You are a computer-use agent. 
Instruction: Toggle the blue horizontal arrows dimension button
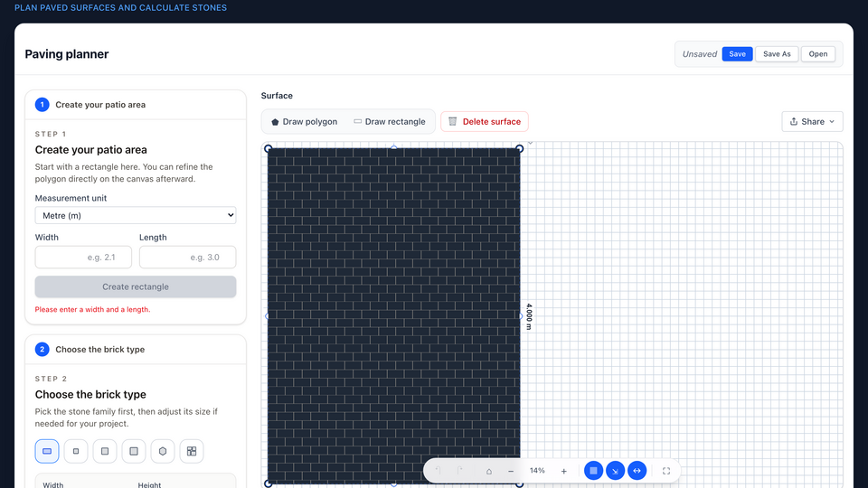(637, 471)
